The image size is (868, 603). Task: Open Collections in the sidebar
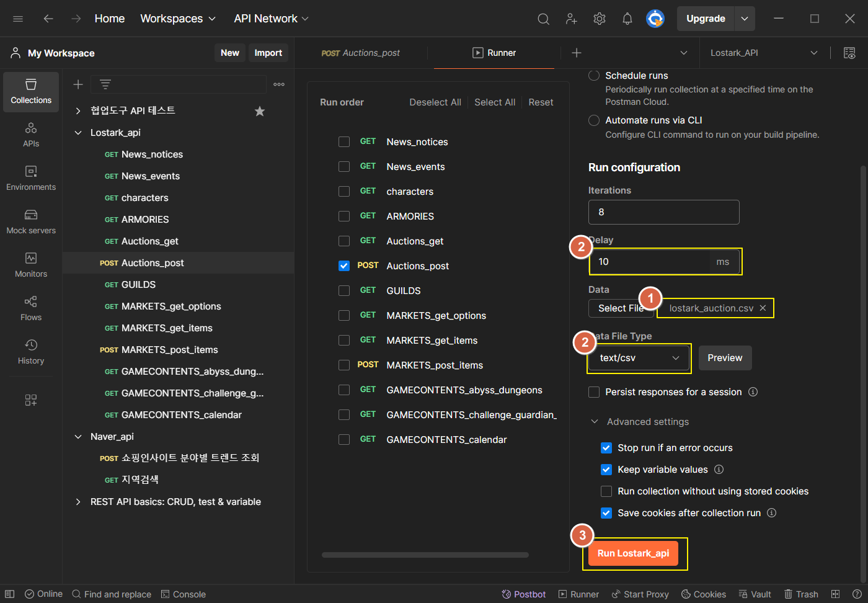[x=31, y=92]
